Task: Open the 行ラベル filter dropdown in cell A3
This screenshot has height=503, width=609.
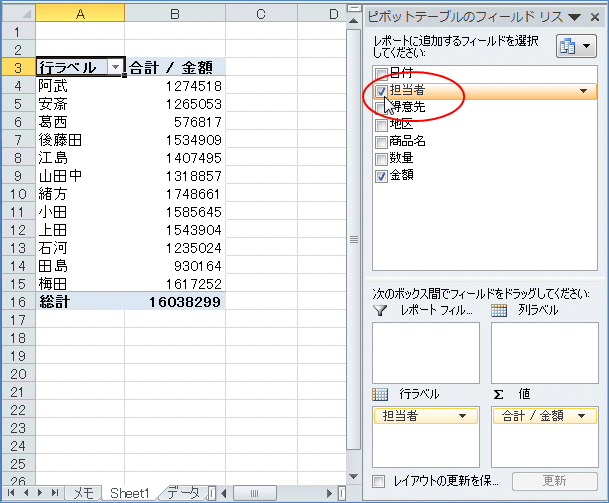Action: coord(115,67)
